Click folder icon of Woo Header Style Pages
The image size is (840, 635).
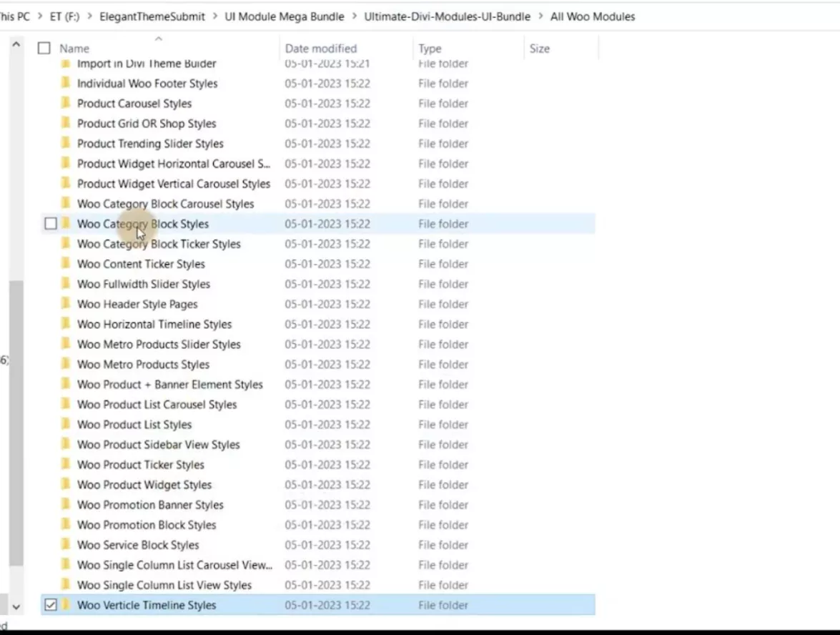(66, 304)
